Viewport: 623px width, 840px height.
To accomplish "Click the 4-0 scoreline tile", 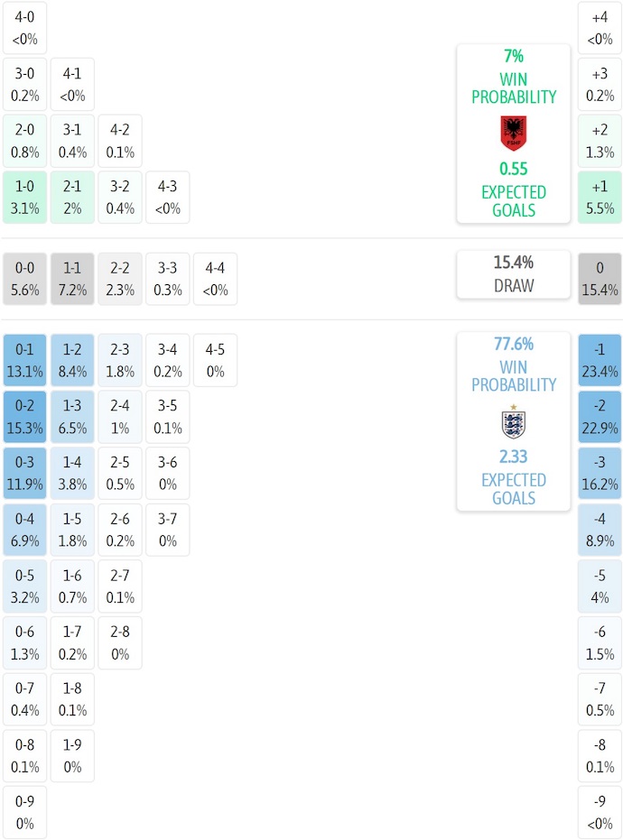I will (x=25, y=28).
